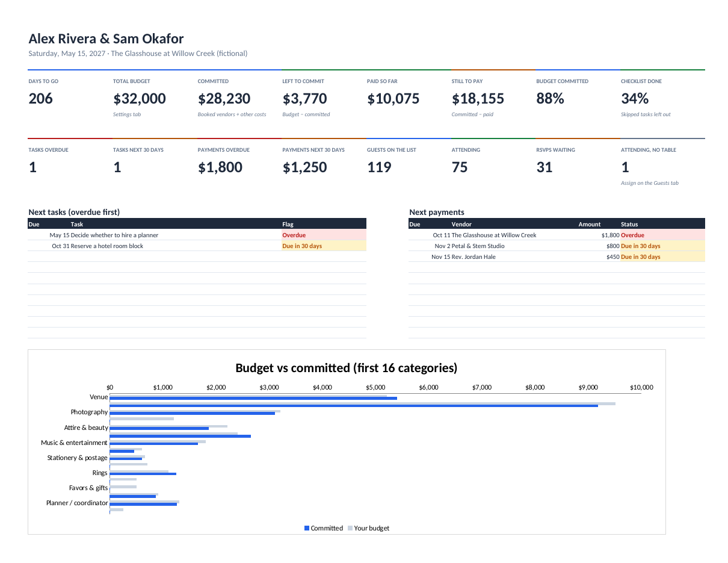Image resolution: width=728 pixels, height=563 pixels.
Task: Click the Tasks Next 30 Days label
Action: coord(138,150)
